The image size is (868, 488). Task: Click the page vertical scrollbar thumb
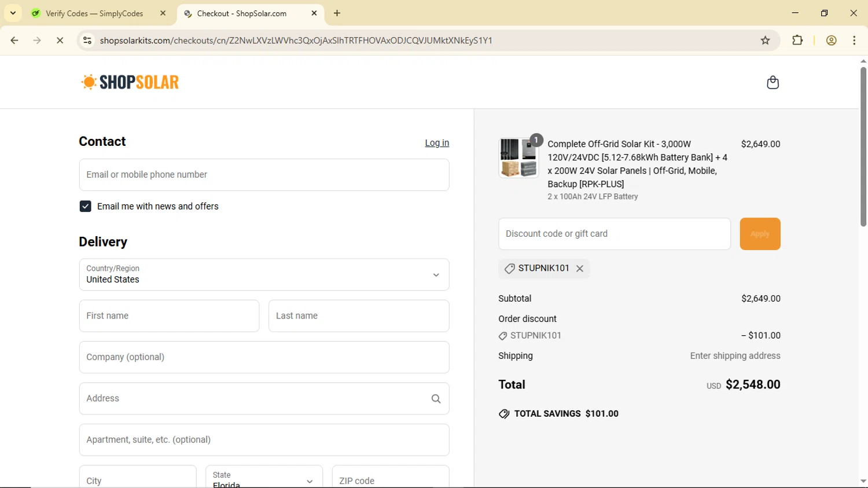click(863, 146)
